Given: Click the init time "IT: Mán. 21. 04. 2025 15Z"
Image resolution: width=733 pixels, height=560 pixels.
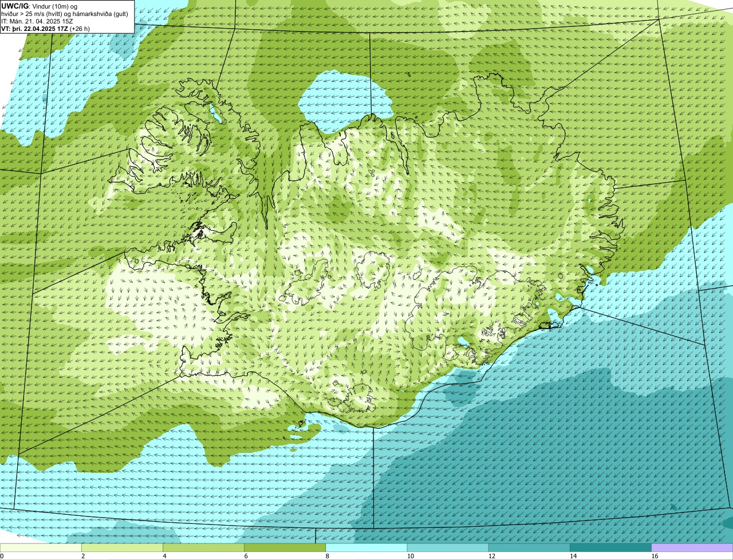Looking at the screenshot, I should [37, 21].
